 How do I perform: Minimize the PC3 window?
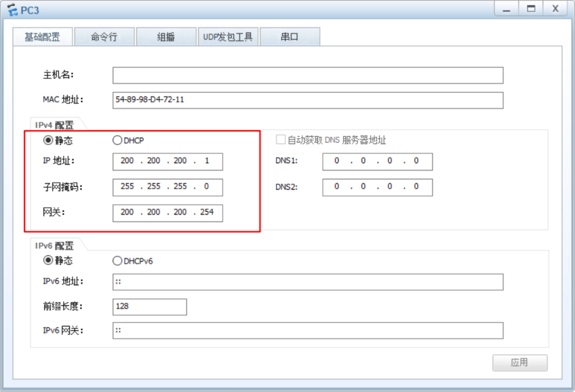click(x=507, y=9)
